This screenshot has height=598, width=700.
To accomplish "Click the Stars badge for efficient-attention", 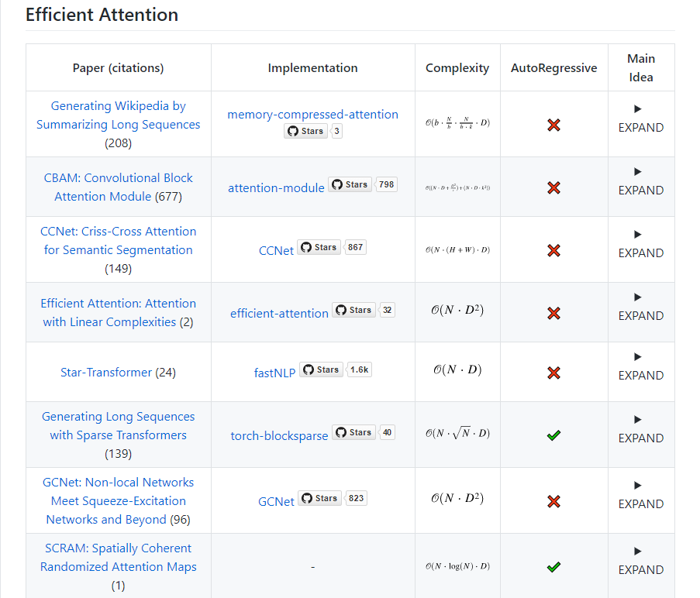I will [x=353, y=310].
